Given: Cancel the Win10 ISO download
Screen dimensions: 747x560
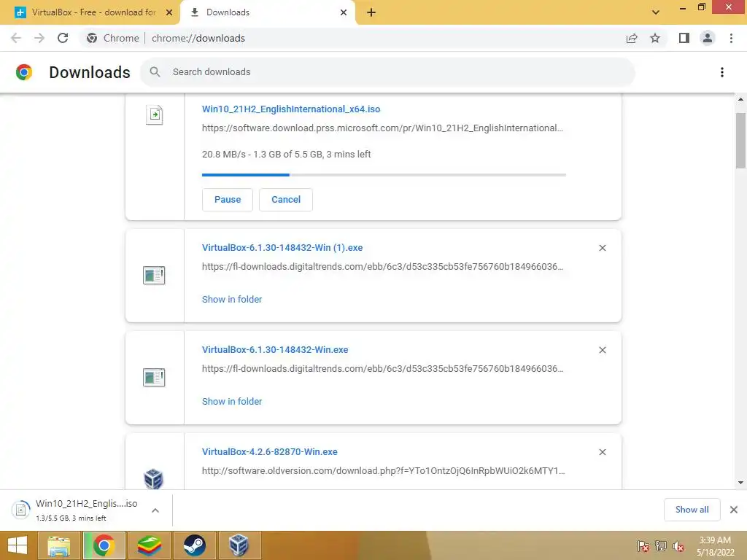Looking at the screenshot, I should [286, 200].
